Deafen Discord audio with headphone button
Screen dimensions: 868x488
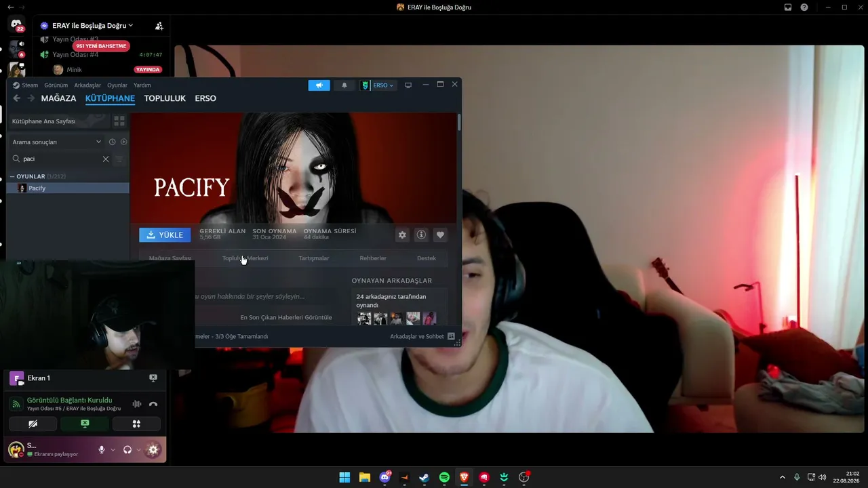click(x=127, y=449)
